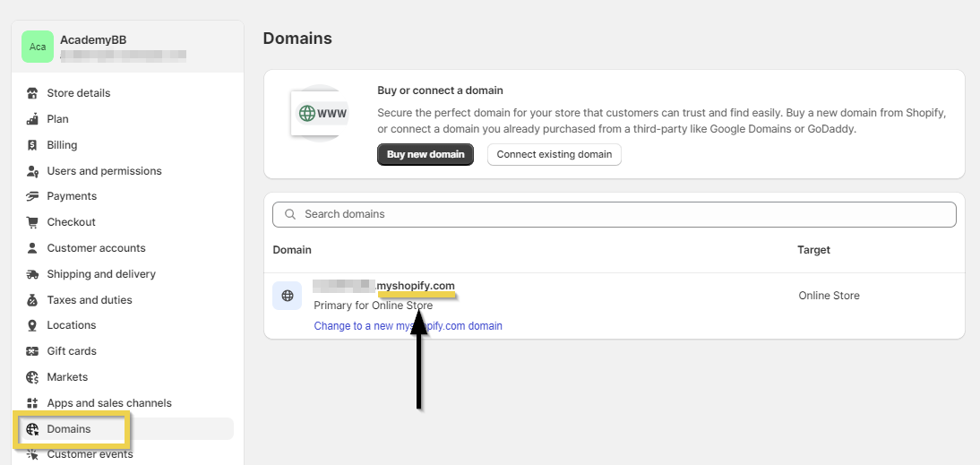Open Customer events in sidebar
This screenshot has height=465, width=980.
click(x=90, y=454)
